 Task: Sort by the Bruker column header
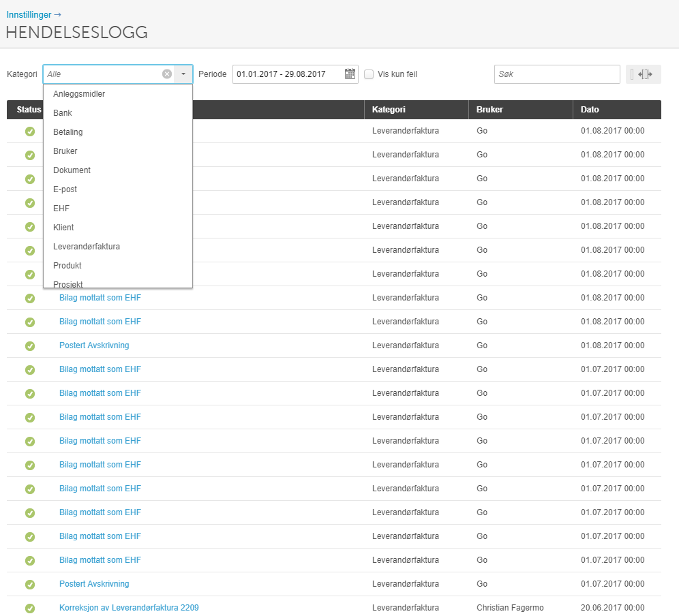pyautogui.click(x=521, y=110)
